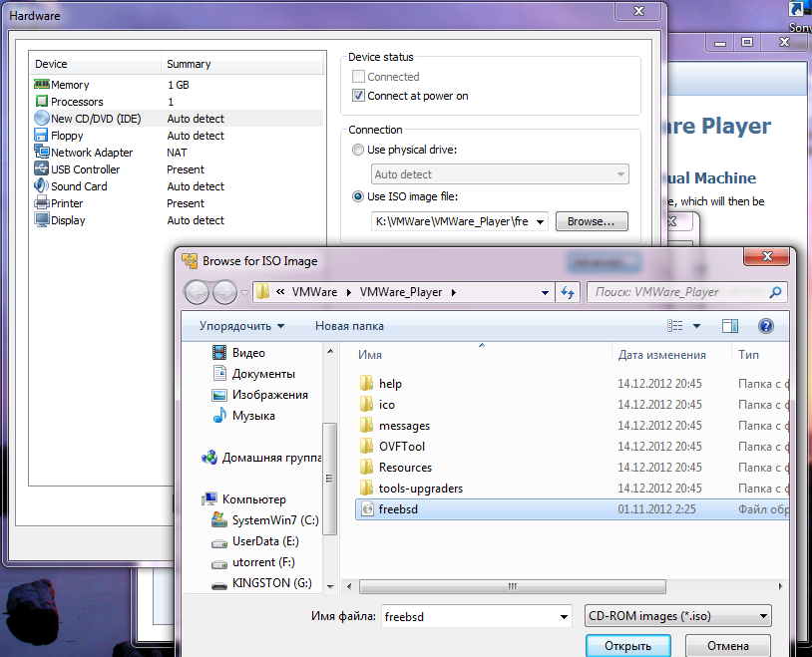Viewport: 812px width, 657px height.
Task: Expand the recent pages arrow near navigation buttons
Action: click(244, 292)
